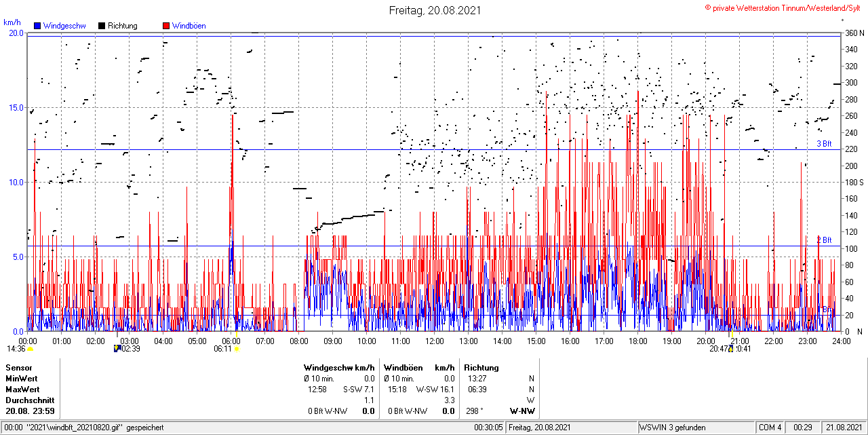Viewport: 868px width, 435px height.
Task: Click the red Windböen legend swatch
Action: click(166, 26)
